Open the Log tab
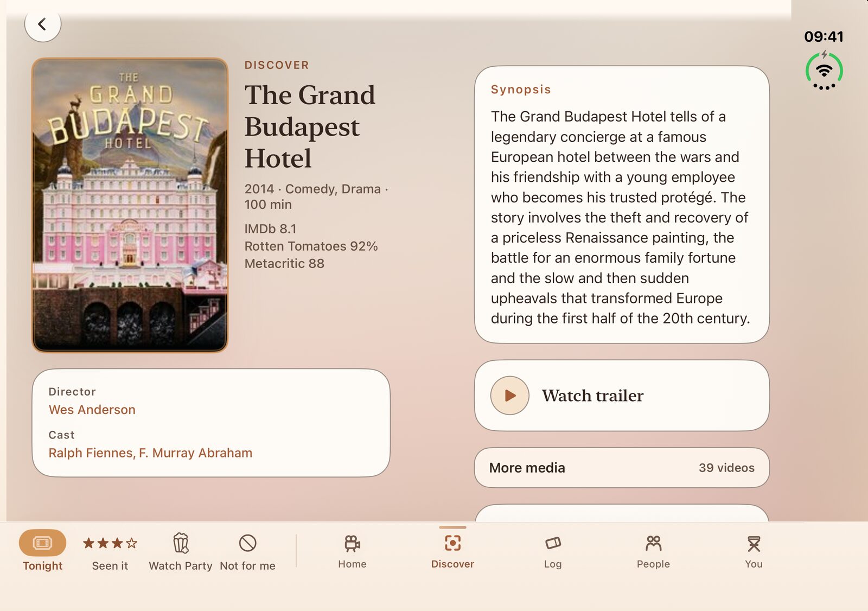Image resolution: width=868 pixels, height=611 pixels. (x=553, y=551)
